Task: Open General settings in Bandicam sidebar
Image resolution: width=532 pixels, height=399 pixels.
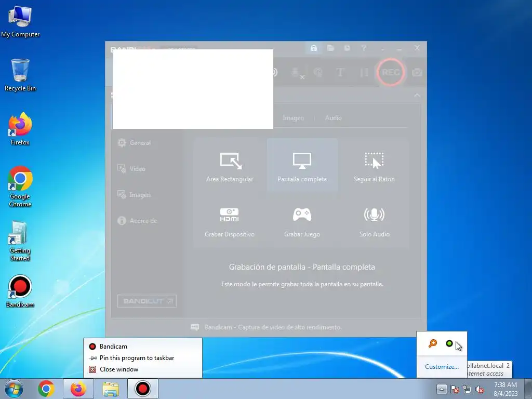Action: coord(134,143)
